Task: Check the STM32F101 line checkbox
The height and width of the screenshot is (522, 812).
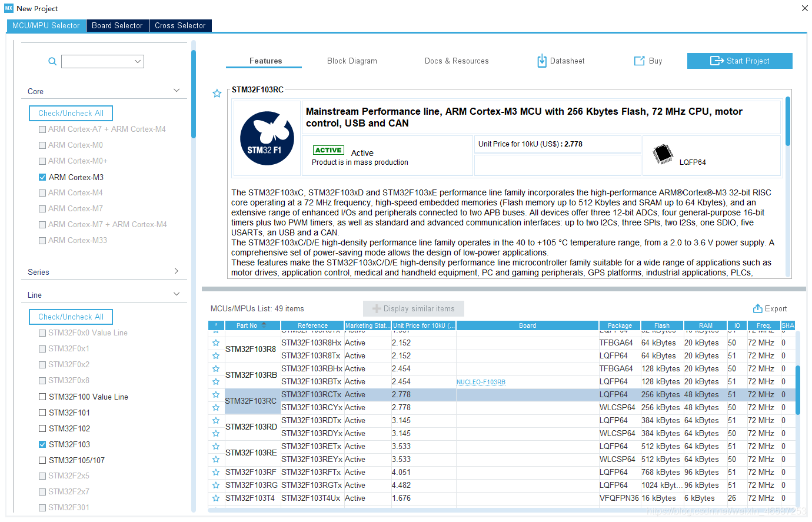Action: click(42, 413)
